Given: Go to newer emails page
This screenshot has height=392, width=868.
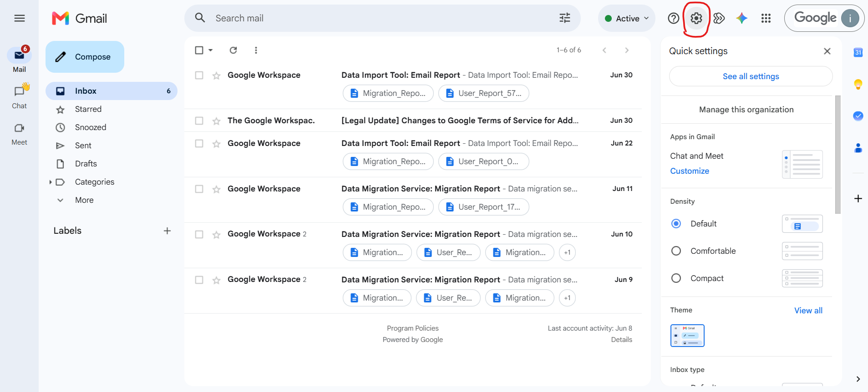Looking at the screenshot, I should (x=604, y=50).
